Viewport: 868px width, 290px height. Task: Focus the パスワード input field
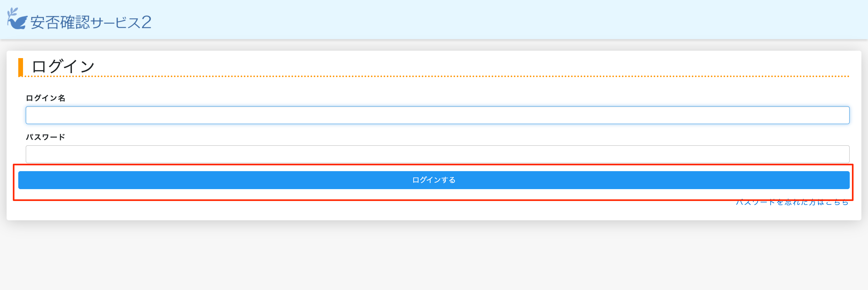tap(437, 154)
